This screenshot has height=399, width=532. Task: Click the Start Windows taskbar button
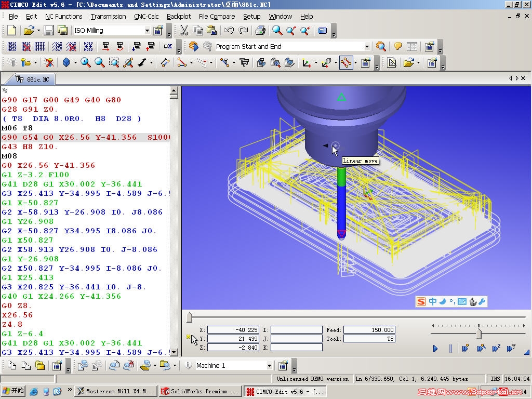(x=13, y=391)
